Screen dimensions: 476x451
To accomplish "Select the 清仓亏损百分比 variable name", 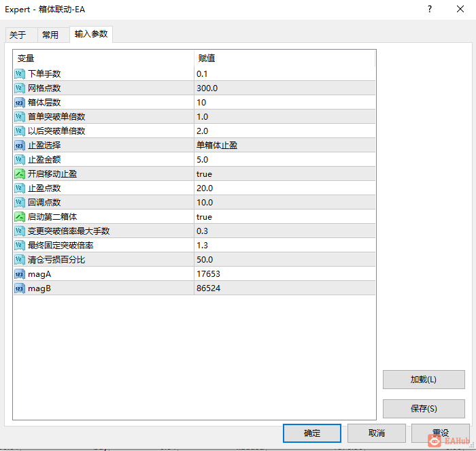I will [56, 259].
